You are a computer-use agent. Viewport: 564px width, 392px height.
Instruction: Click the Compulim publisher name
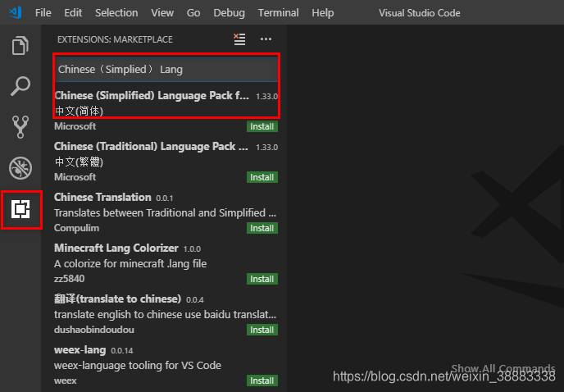point(76,228)
